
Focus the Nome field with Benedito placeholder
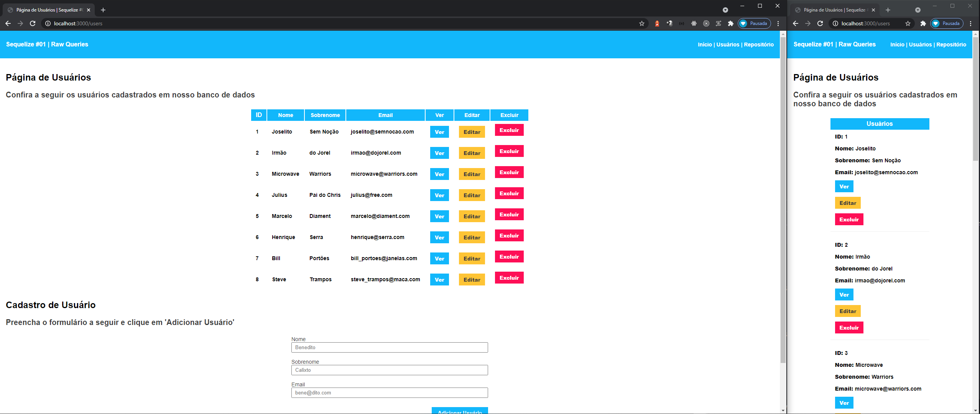pos(390,348)
